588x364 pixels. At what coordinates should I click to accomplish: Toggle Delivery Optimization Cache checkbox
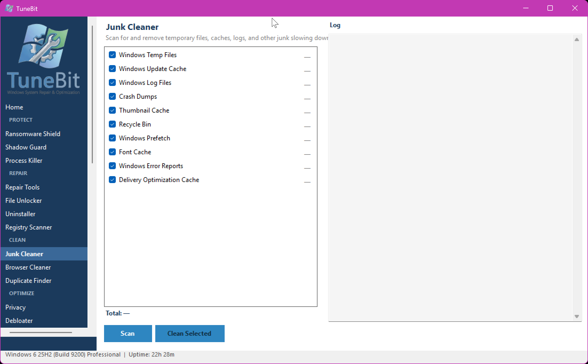click(x=112, y=180)
